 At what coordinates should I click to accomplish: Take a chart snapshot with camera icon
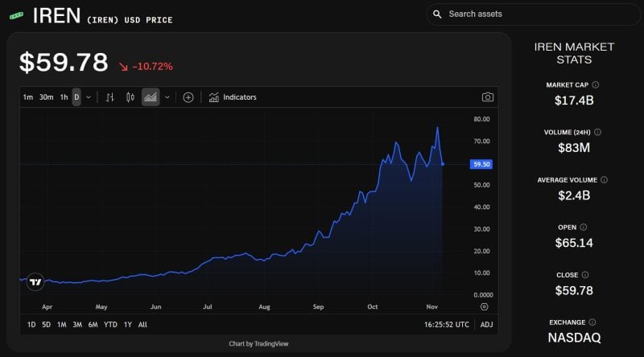coord(487,97)
